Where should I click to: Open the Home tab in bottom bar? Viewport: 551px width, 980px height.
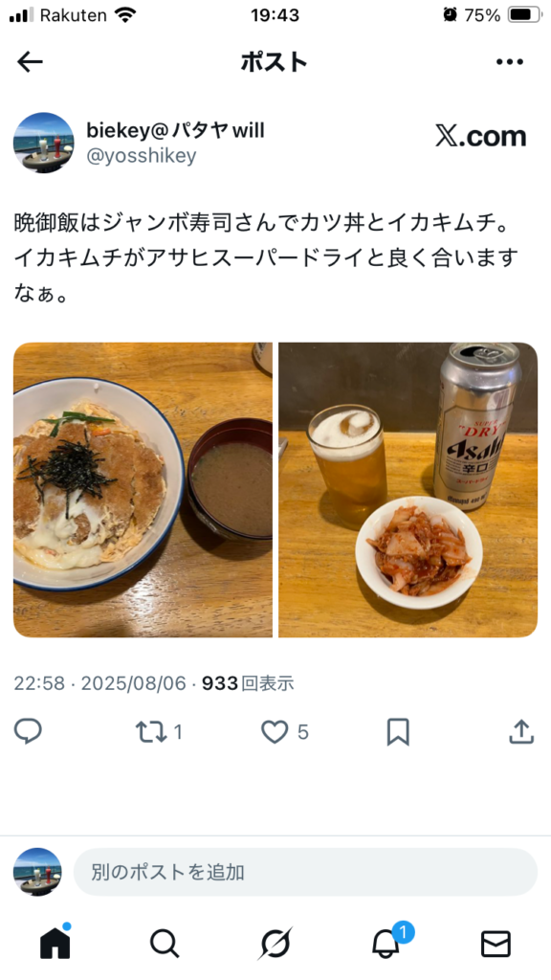click(55, 943)
